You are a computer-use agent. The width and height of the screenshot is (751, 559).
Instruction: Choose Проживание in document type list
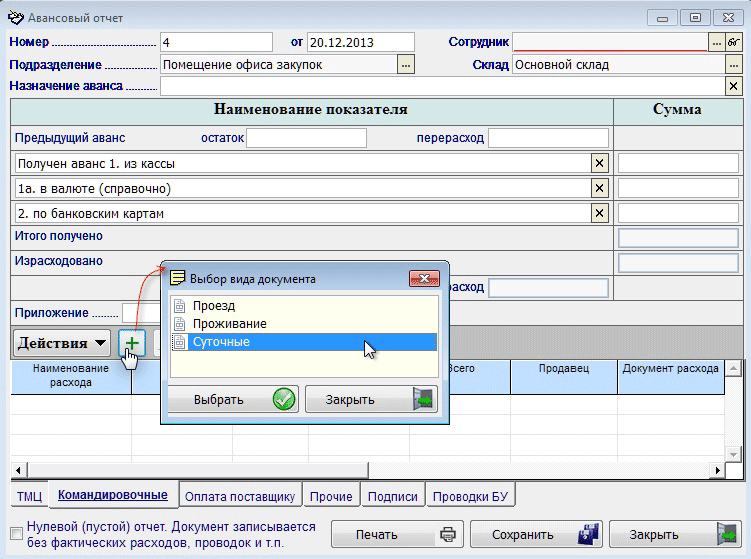click(304, 324)
